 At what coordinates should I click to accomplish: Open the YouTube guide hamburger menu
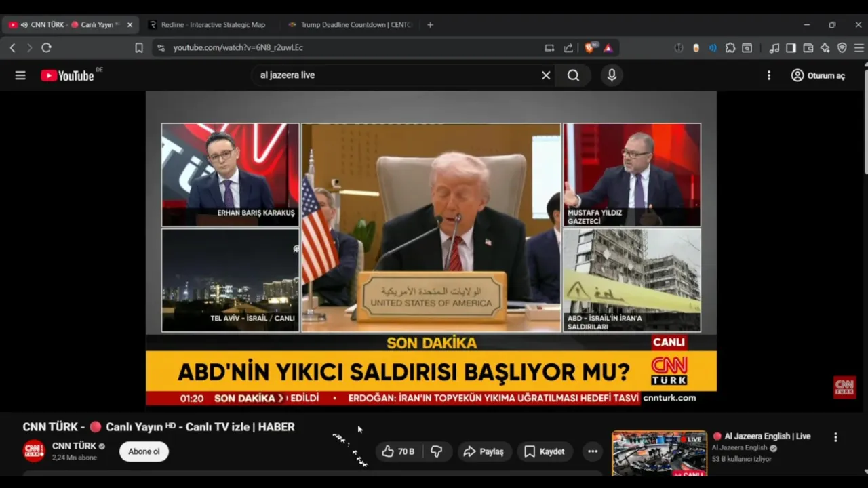tap(20, 75)
